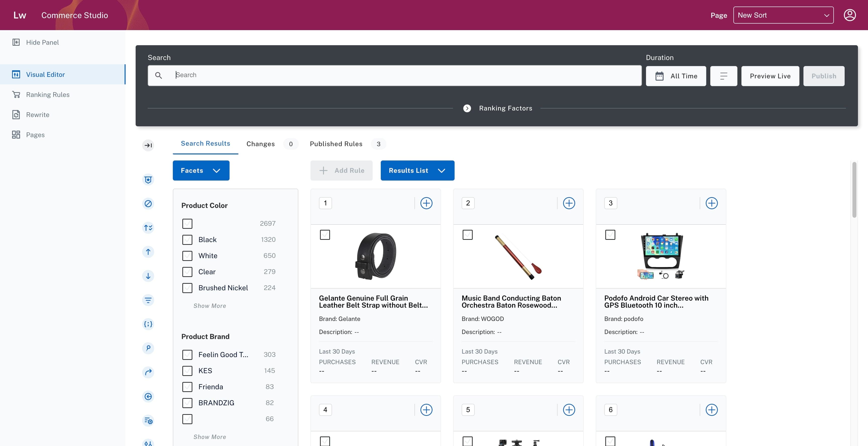
Task: Click the Lw logo
Action: point(20,15)
